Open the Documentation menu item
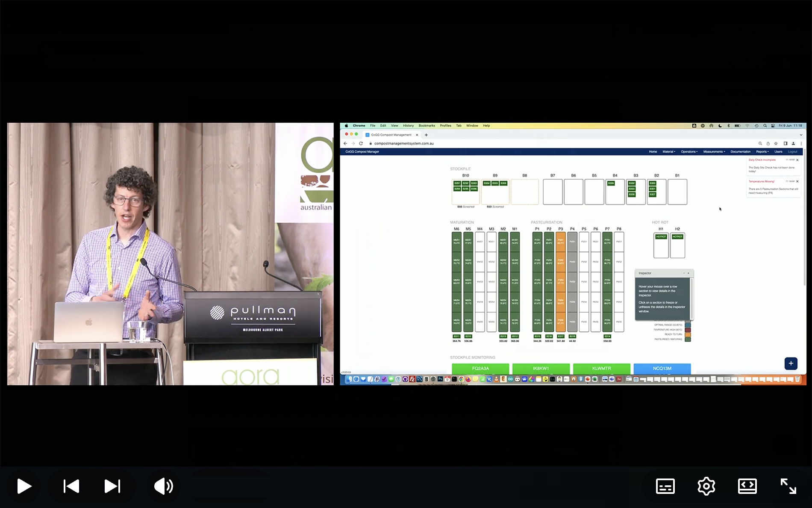812x508 pixels. point(740,151)
